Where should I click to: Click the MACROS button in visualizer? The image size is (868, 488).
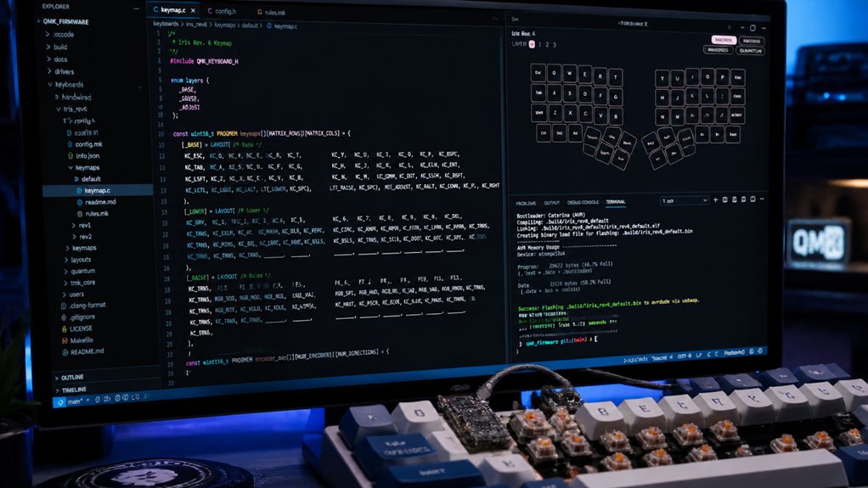pos(724,40)
